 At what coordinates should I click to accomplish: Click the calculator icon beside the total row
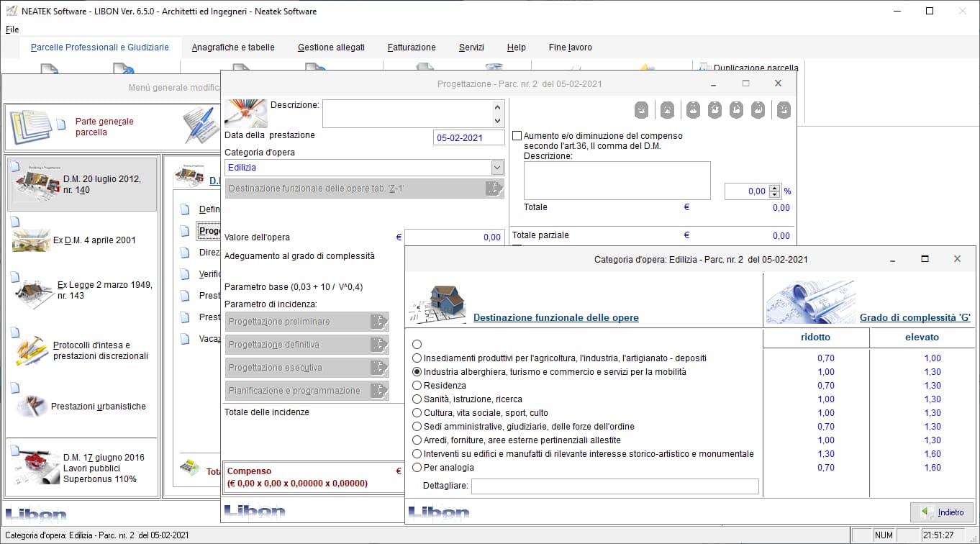click(189, 467)
